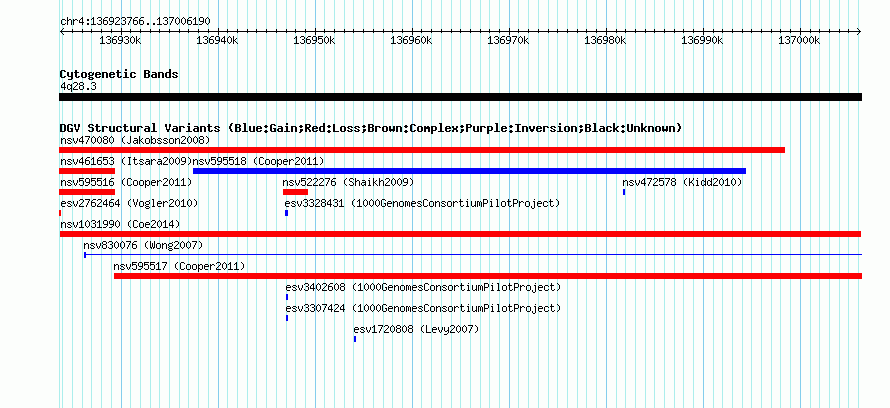Open nsv522276 (Shaikh2009) label
The width and height of the screenshot is (890, 408).
pos(348,182)
